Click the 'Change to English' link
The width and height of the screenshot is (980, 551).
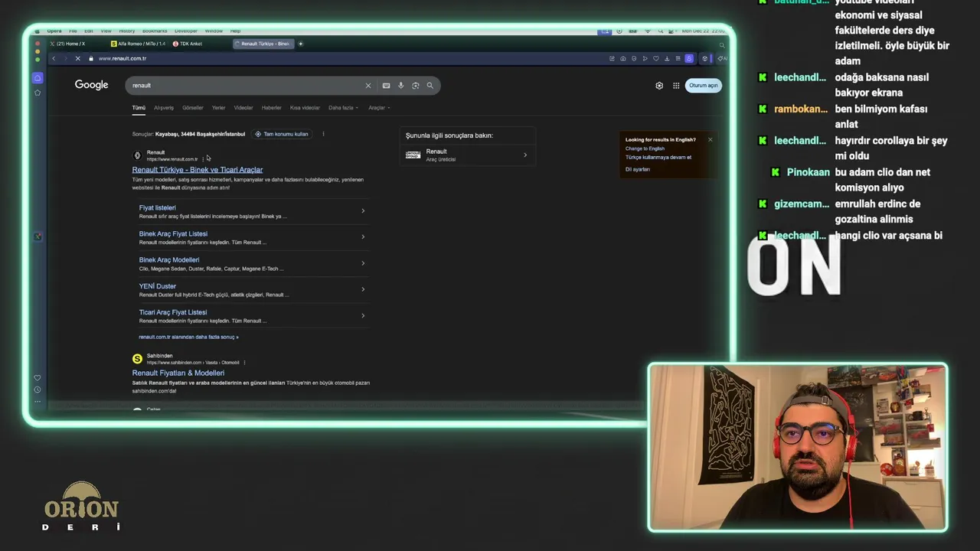645,148
